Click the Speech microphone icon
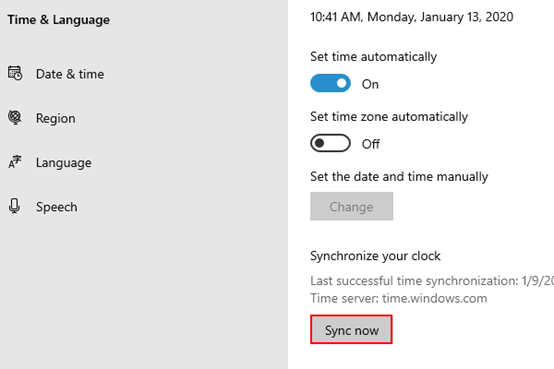 (14, 206)
